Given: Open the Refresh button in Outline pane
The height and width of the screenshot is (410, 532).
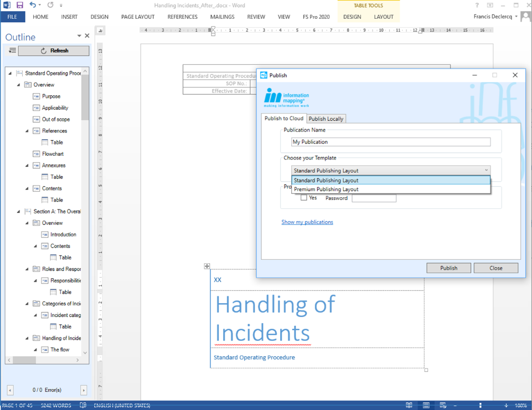Looking at the screenshot, I should (53, 50).
